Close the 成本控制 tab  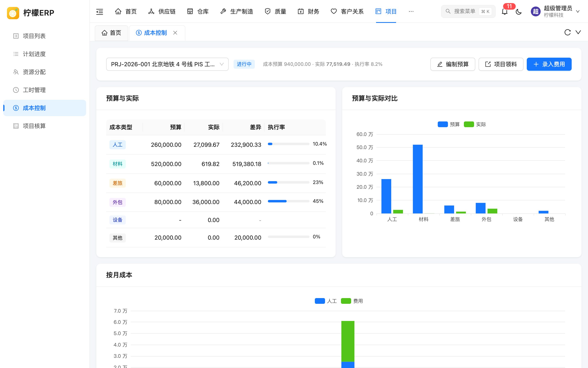tap(175, 33)
